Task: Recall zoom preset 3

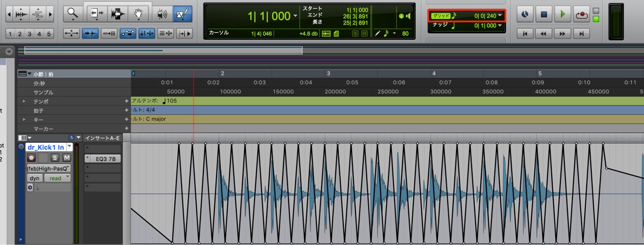Action: pos(30,34)
